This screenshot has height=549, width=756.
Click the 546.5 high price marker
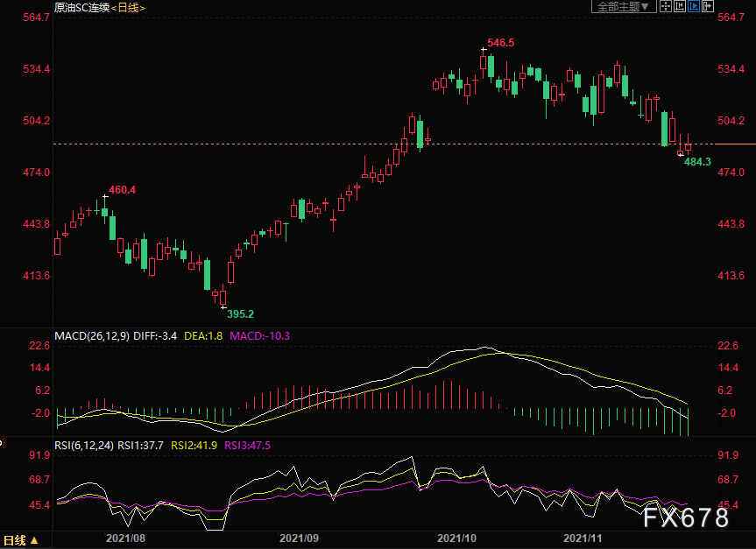click(500, 43)
